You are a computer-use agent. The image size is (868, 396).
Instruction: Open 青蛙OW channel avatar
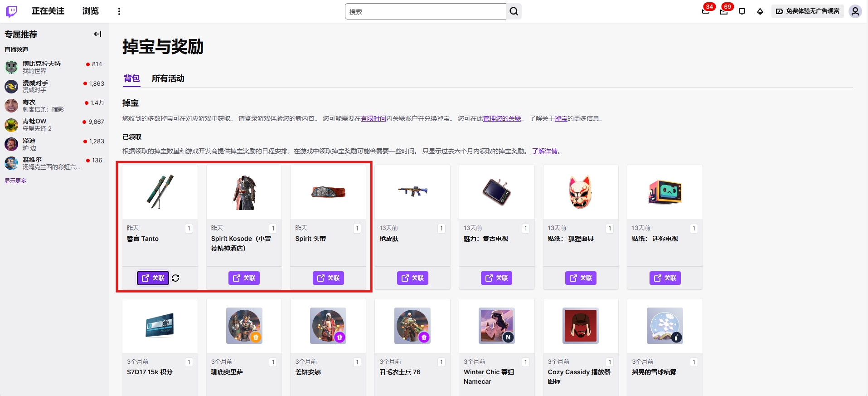click(x=11, y=125)
